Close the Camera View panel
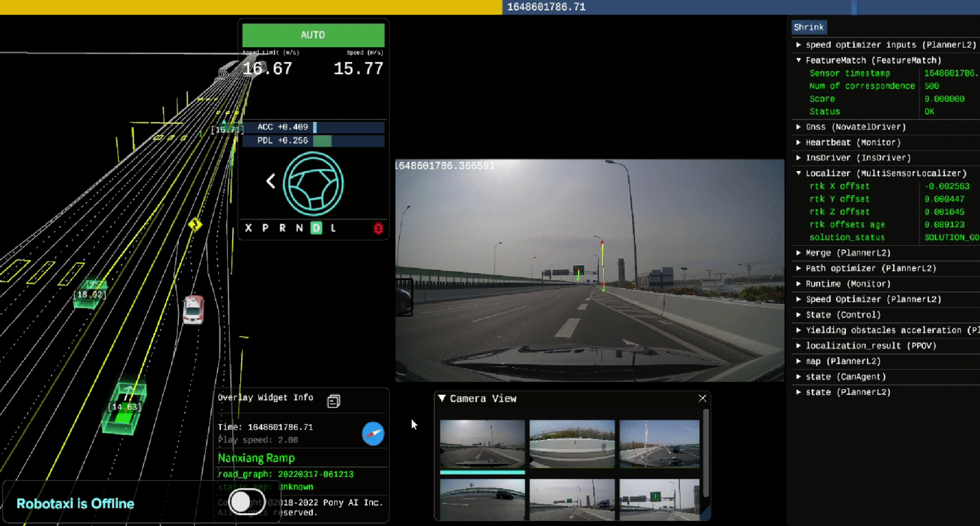Screen dimensions: 980x526 (x=703, y=398)
